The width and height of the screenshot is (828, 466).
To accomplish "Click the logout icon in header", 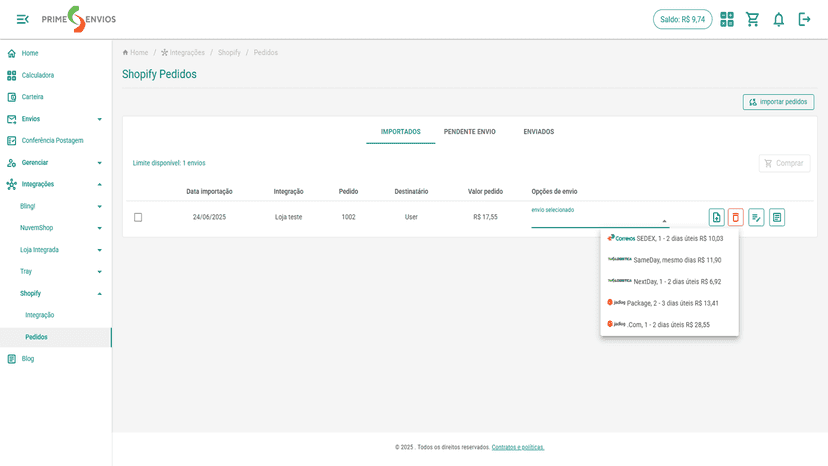I will point(804,20).
